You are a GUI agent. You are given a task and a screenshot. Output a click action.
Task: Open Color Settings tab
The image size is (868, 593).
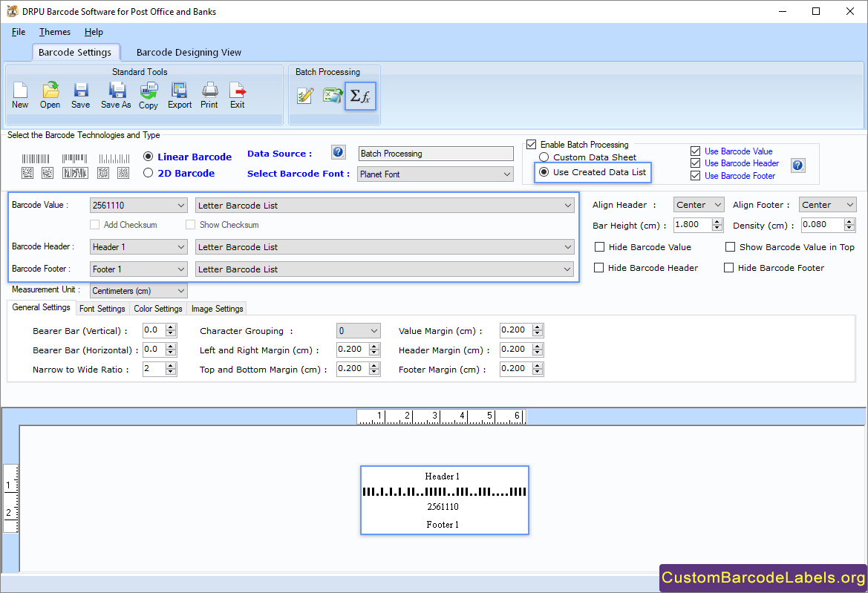[x=157, y=309]
